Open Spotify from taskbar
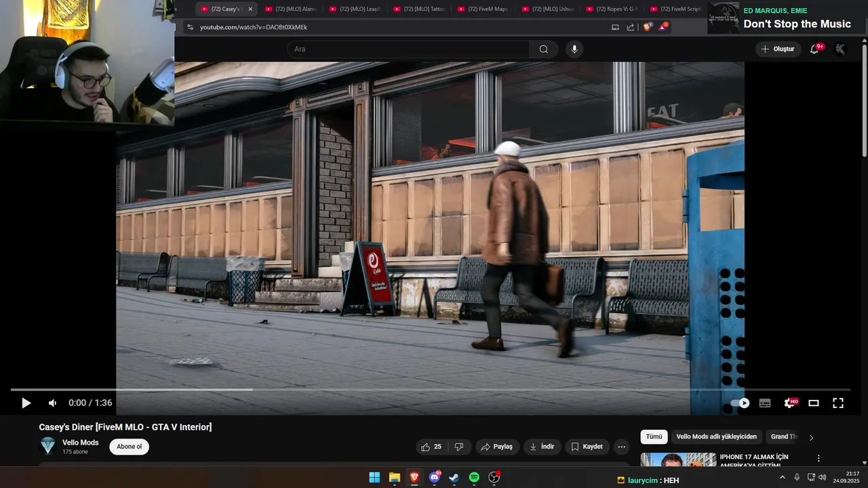 point(474,478)
